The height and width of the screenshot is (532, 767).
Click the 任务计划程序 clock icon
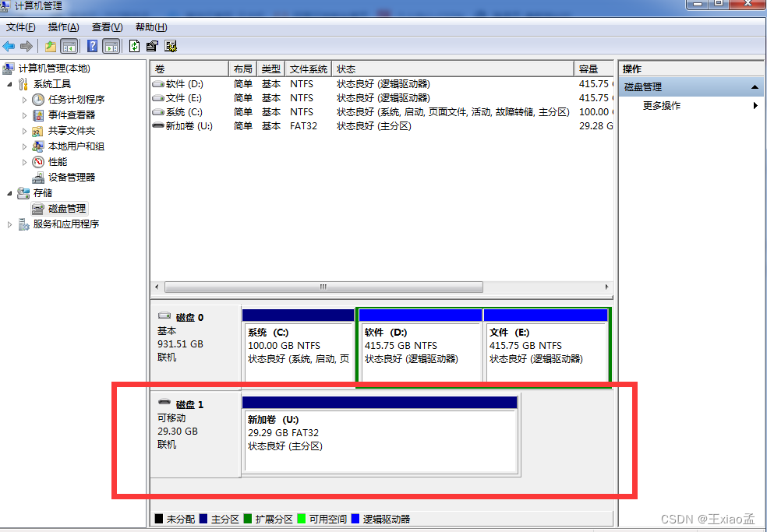click(38, 100)
